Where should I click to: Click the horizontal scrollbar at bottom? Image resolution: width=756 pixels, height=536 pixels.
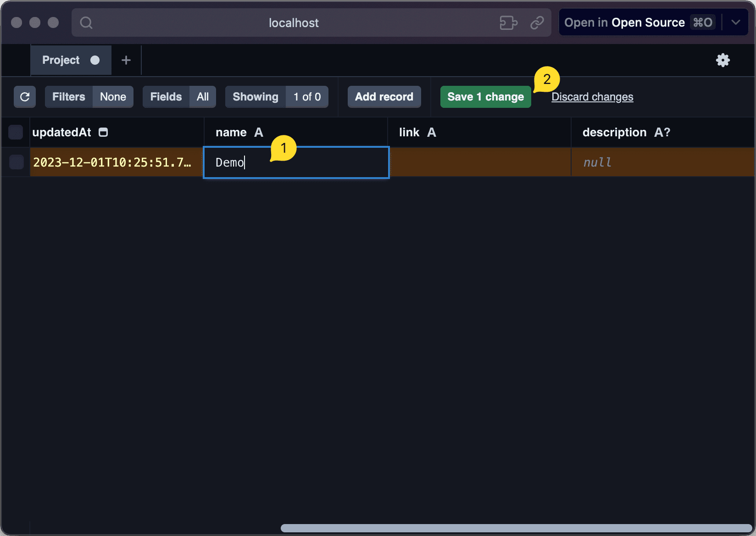click(x=516, y=528)
